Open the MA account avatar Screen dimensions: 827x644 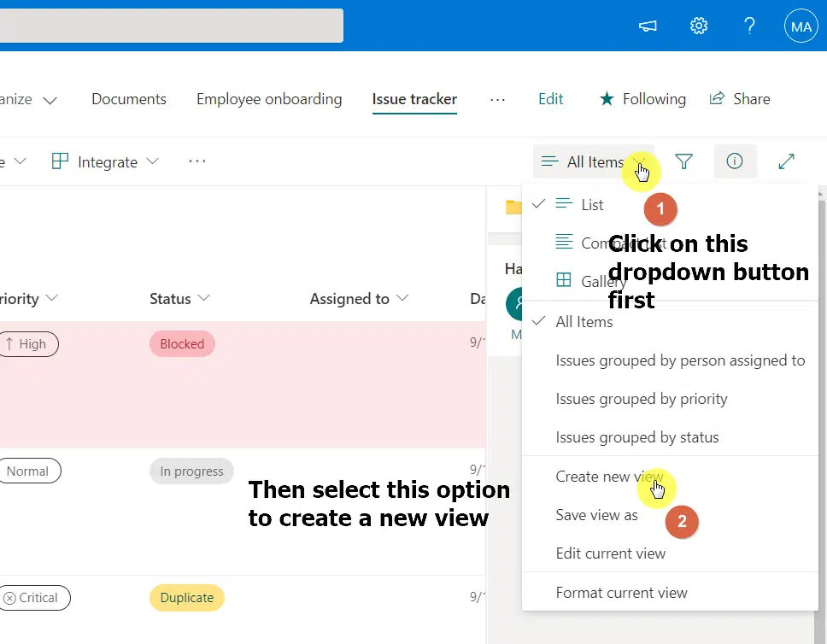(x=801, y=26)
